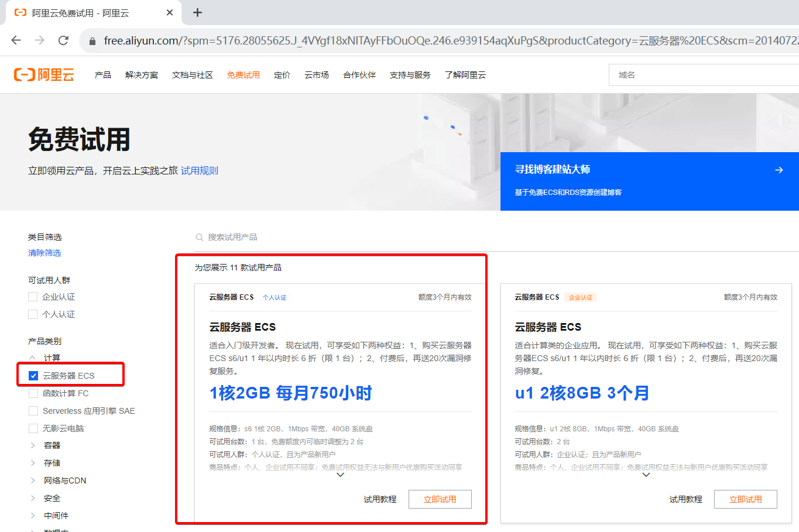The width and height of the screenshot is (799, 532).
Task: Uncheck the 云服务器 ECS checkbox
Action: click(x=33, y=376)
